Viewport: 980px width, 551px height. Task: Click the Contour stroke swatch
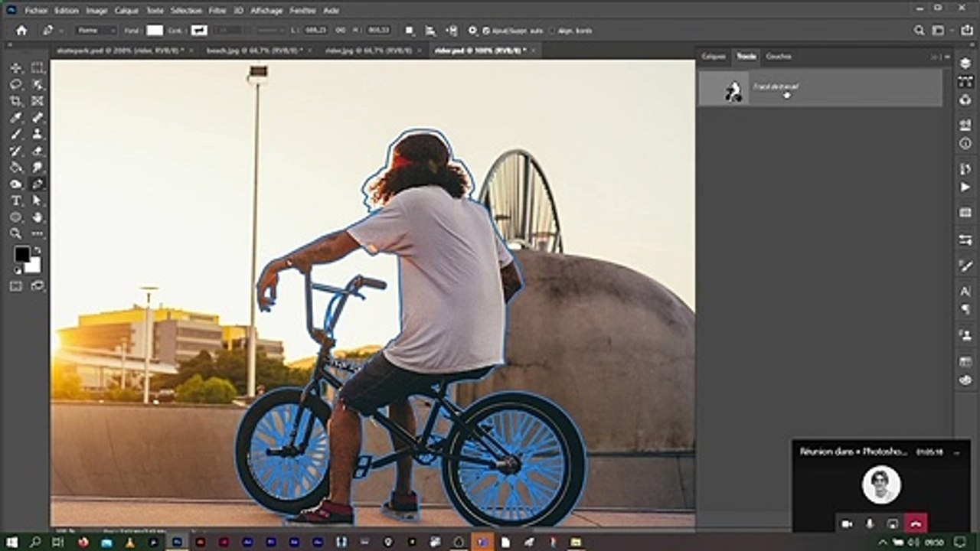(x=199, y=31)
